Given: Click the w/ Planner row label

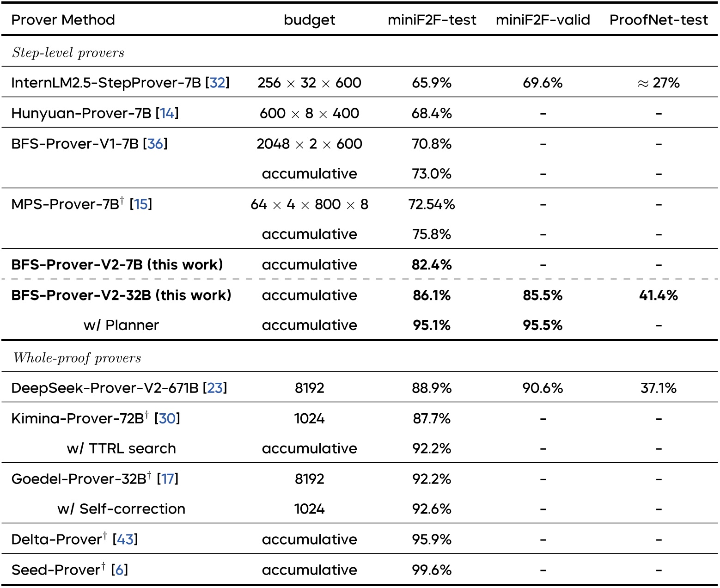Looking at the screenshot, I should click(121, 325).
